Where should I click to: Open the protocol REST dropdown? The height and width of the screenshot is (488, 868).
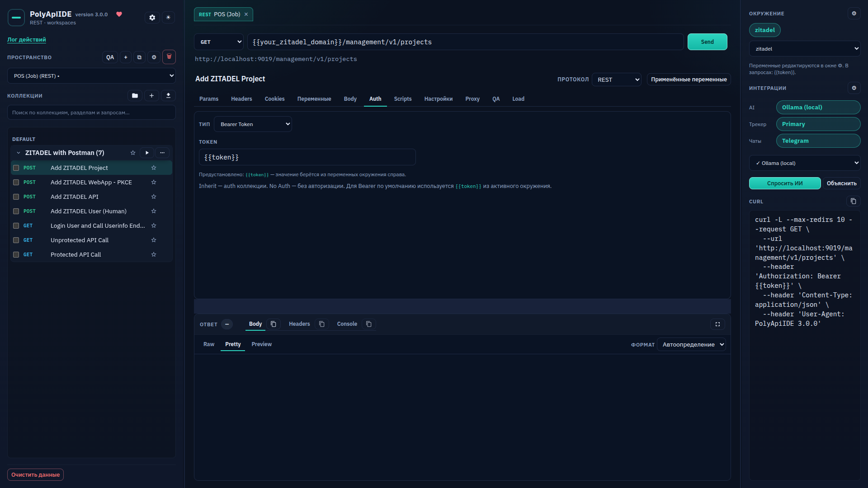616,80
